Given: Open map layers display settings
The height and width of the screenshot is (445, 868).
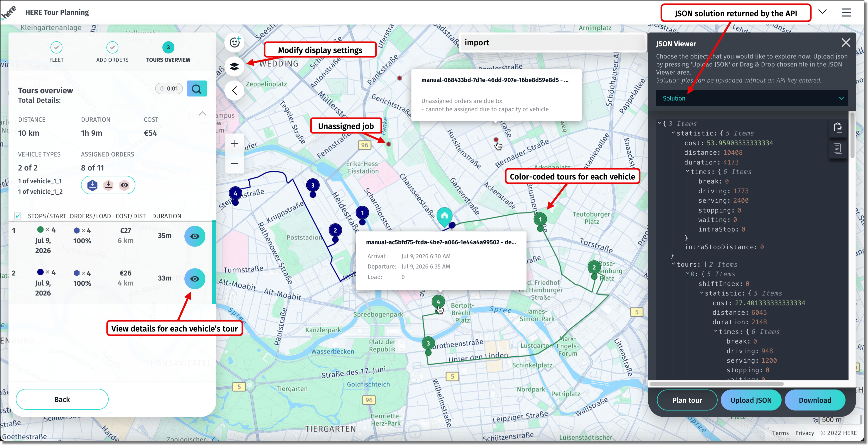Looking at the screenshot, I should pos(235,66).
